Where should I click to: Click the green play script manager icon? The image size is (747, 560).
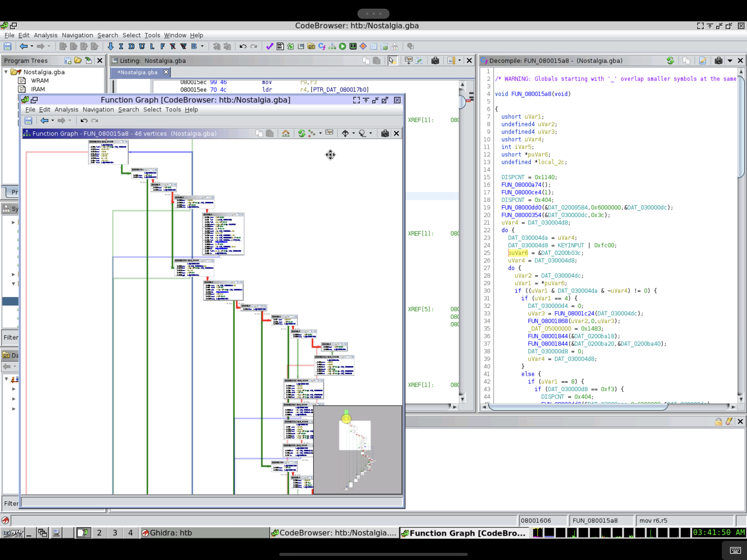coord(342,46)
